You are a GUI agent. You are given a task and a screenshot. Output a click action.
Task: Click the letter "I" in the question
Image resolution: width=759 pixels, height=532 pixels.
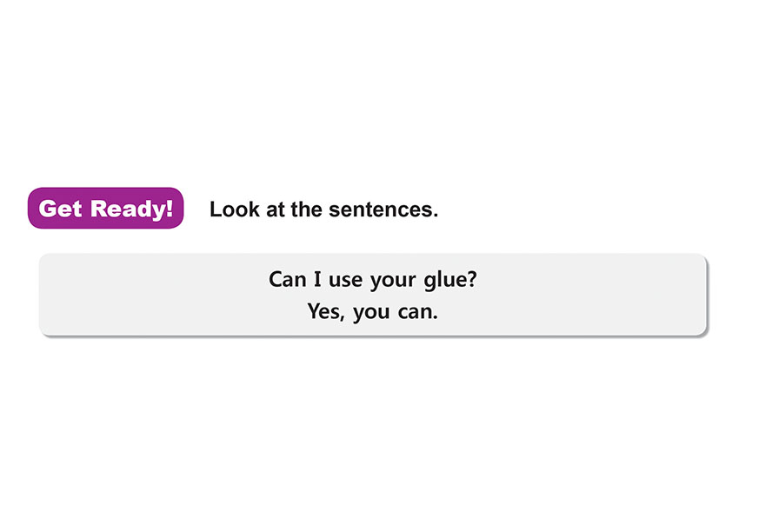(318, 280)
